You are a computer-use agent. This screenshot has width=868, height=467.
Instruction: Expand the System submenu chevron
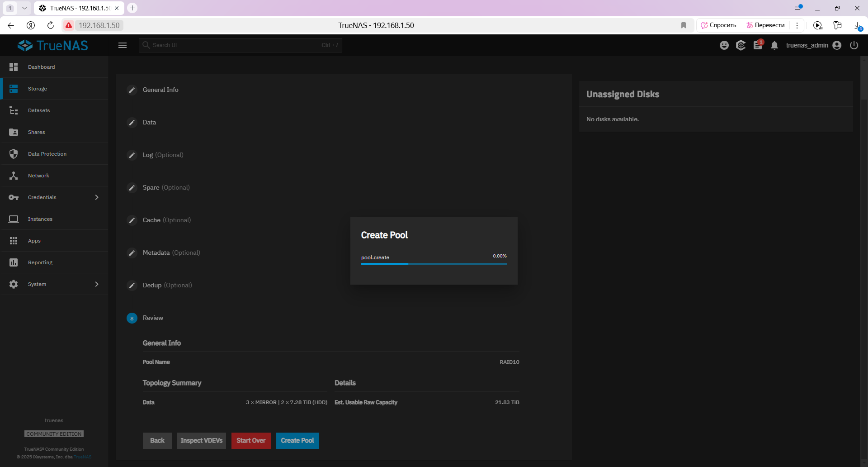click(97, 284)
